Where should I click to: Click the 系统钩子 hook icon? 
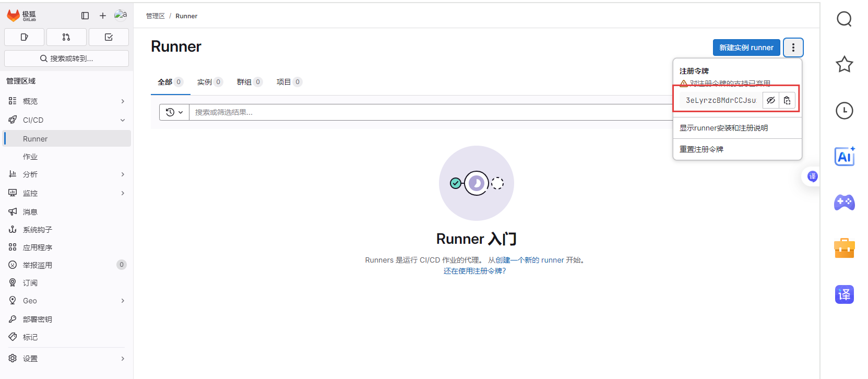(x=13, y=229)
